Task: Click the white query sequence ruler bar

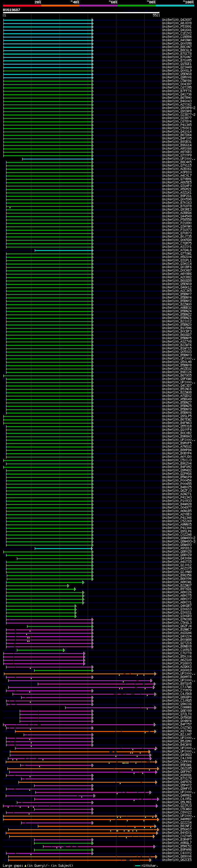Action: [x=81, y=13]
